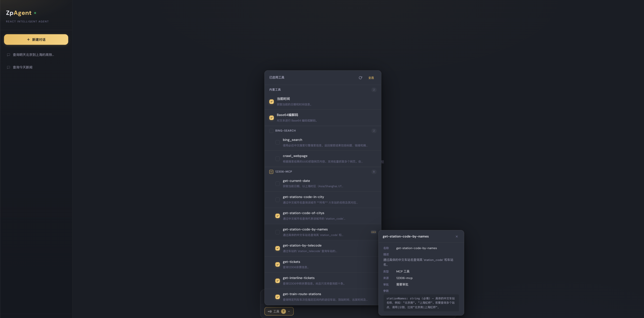
Task: Close the get-station-code-by-names details popup
Action: point(457,236)
